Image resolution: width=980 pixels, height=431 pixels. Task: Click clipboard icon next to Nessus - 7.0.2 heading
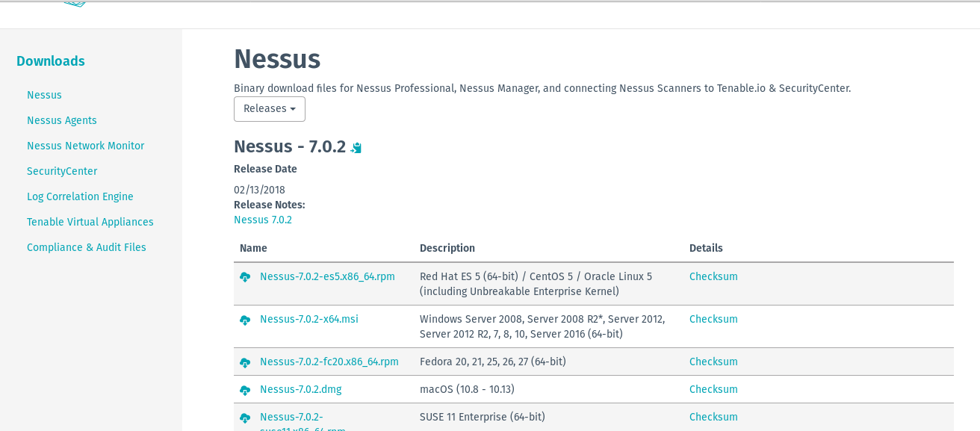click(x=356, y=148)
